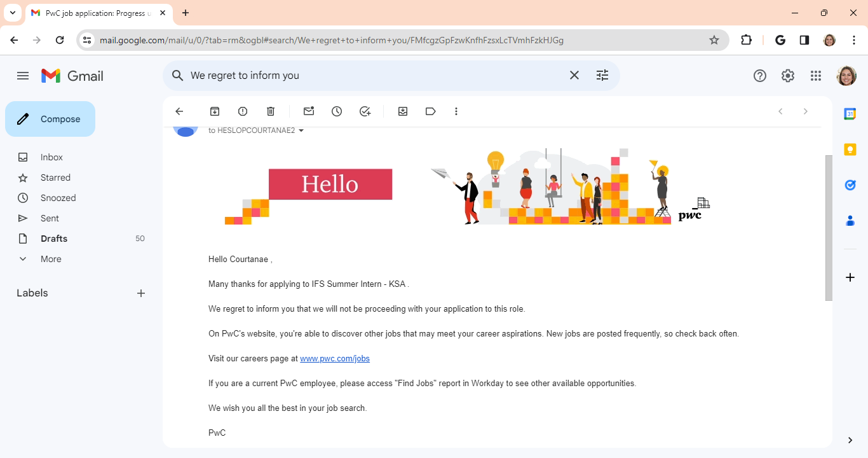Bookmark this page with the star

tap(714, 40)
